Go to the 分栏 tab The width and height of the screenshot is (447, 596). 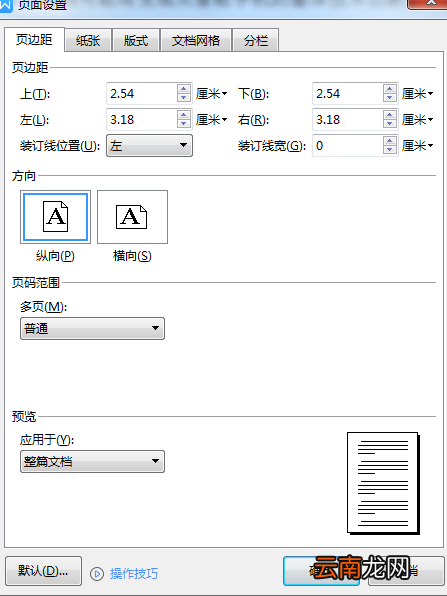(x=256, y=40)
